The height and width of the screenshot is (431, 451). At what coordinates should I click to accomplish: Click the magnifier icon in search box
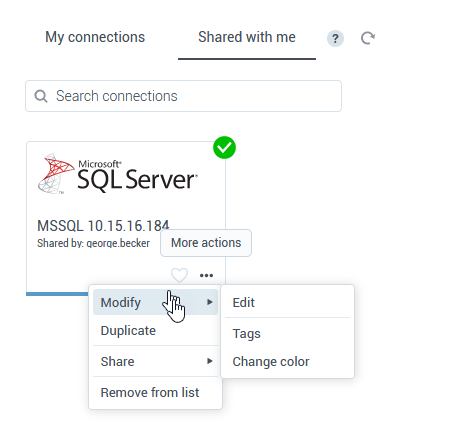[x=41, y=96]
